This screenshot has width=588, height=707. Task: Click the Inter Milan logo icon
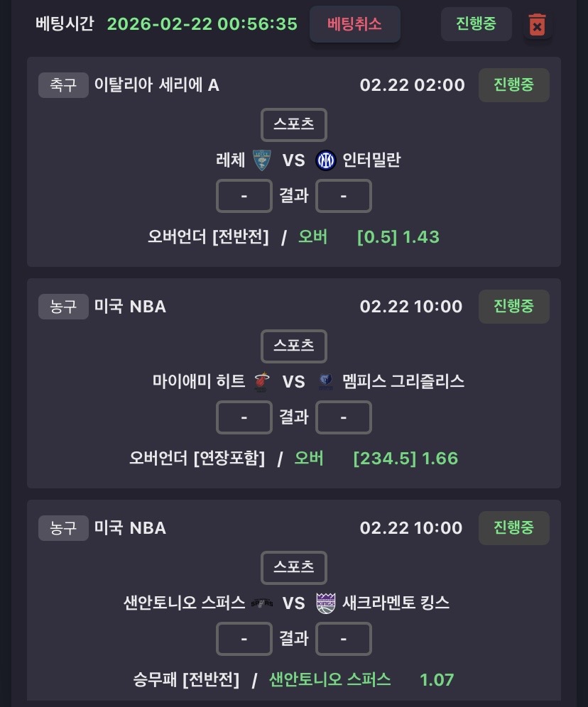[325, 160]
